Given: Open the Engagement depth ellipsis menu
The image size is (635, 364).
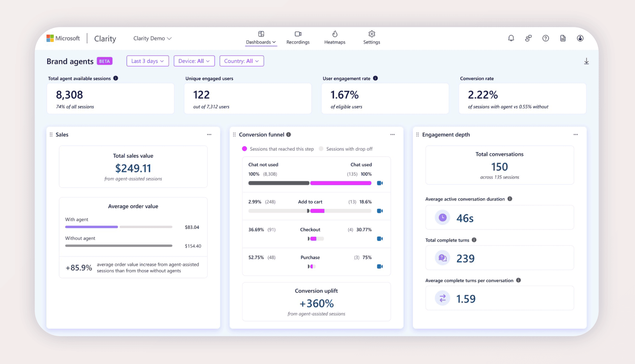Looking at the screenshot, I should (576, 134).
